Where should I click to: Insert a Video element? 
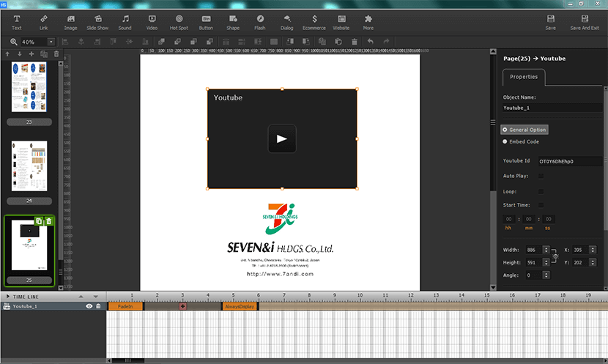pos(152,23)
